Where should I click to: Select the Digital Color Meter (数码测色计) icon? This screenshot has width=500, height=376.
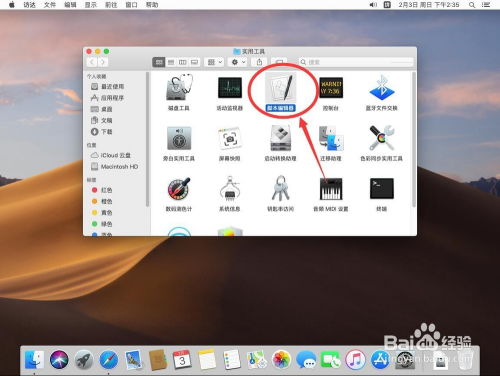coord(179,189)
